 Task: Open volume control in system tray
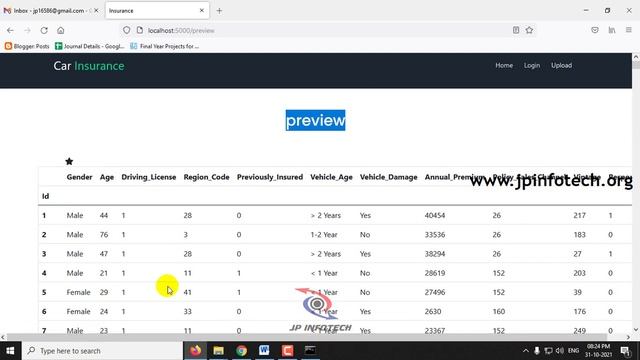pyautogui.click(x=560, y=351)
